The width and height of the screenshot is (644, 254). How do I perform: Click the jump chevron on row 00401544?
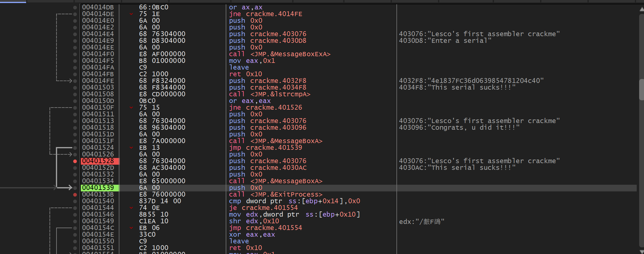click(x=131, y=208)
